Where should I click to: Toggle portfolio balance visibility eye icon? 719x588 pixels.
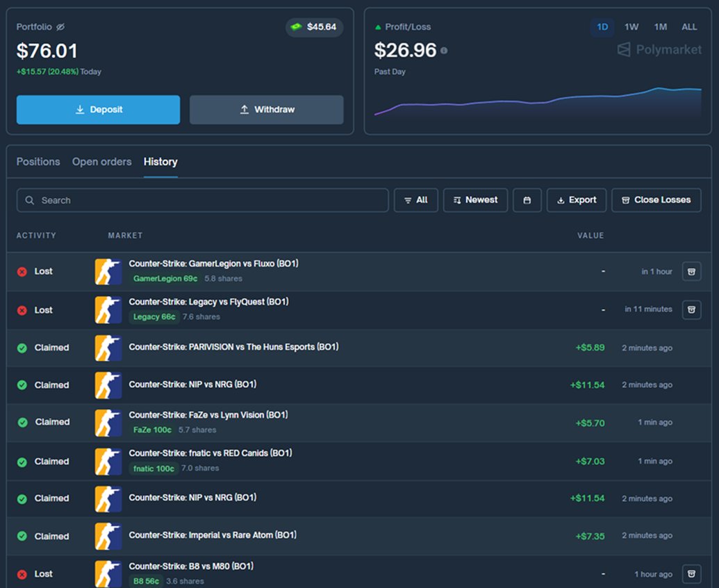[x=60, y=27]
